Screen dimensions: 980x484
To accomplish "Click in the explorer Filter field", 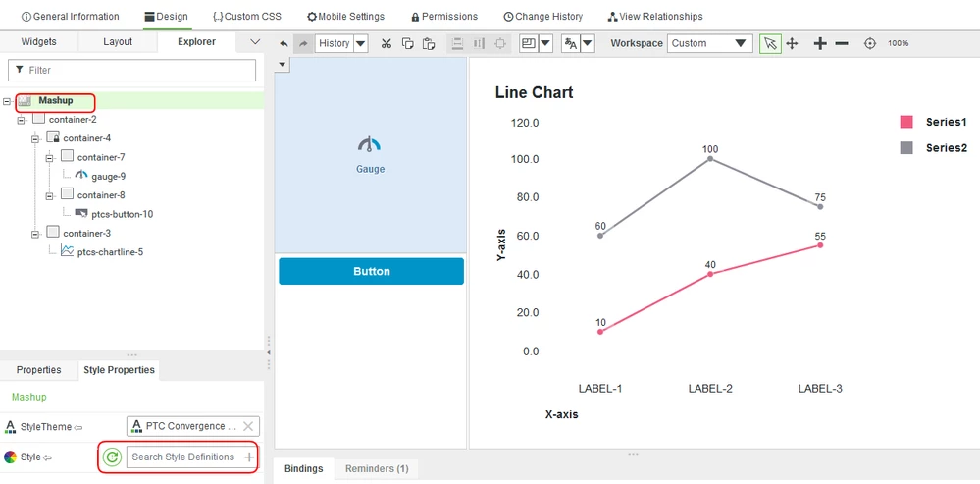I will click(x=131, y=70).
